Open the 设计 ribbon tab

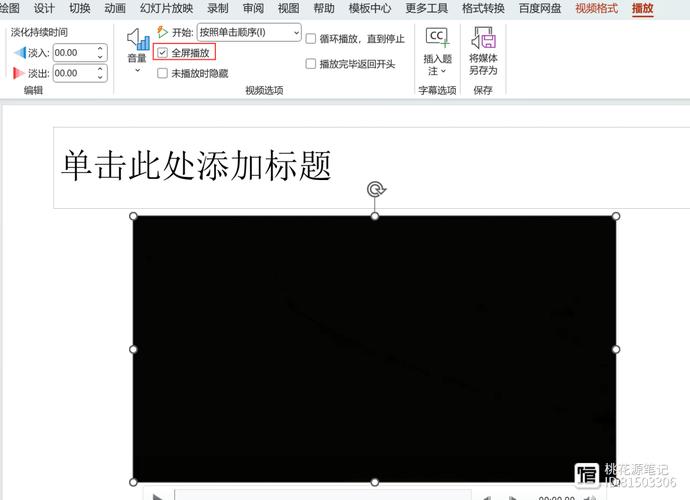[x=44, y=8]
